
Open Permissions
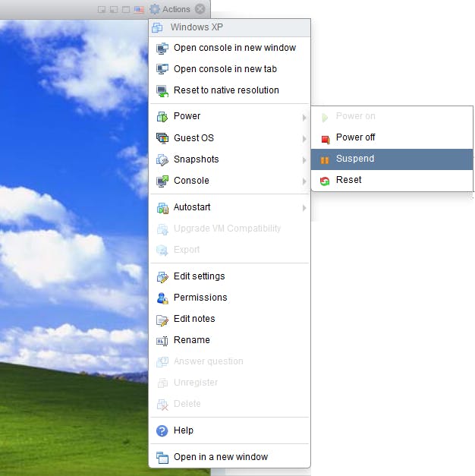click(229, 298)
